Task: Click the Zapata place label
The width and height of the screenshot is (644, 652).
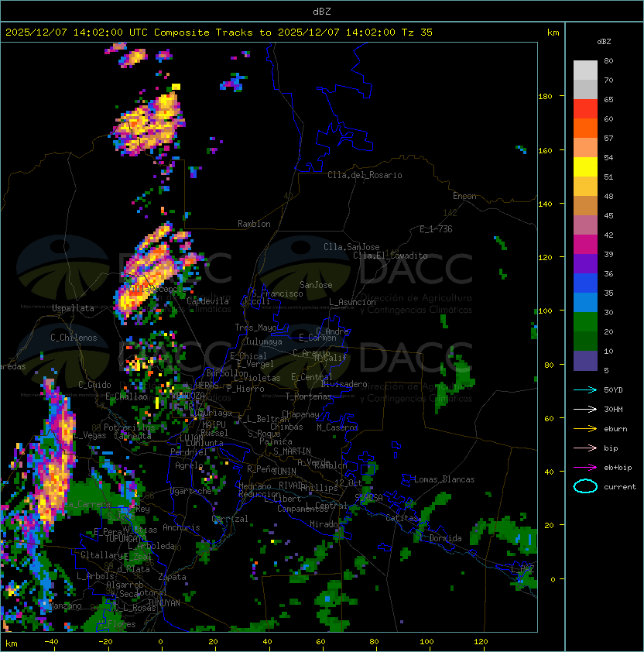Action: [172, 577]
